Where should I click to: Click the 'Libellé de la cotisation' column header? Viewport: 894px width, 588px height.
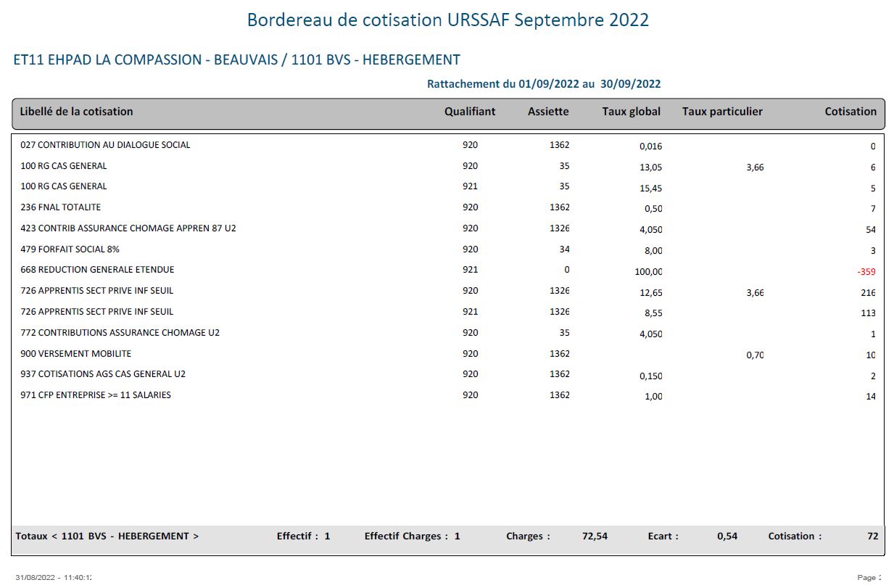click(x=76, y=112)
